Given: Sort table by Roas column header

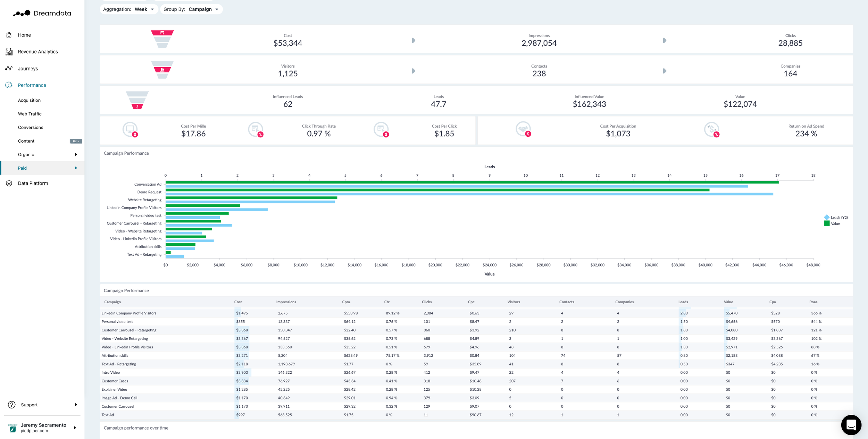Looking at the screenshot, I should point(813,302).
